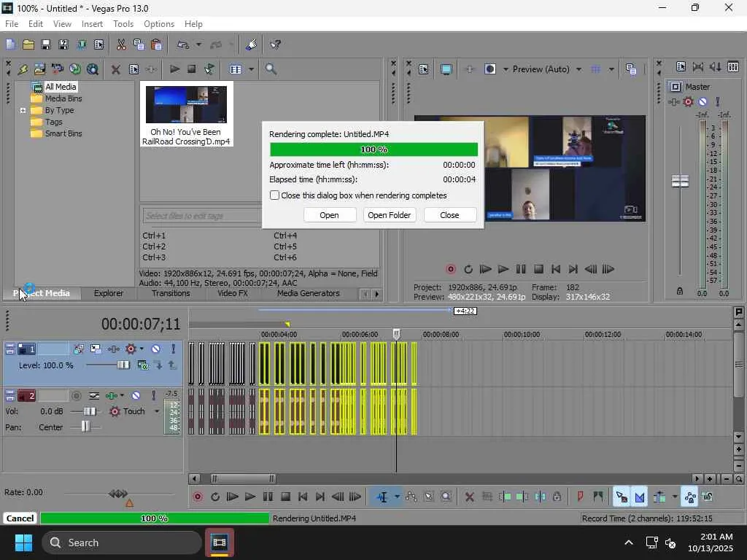Click the Paste clipboard icon
Screen dimensions: 747x560
point(156,44)
